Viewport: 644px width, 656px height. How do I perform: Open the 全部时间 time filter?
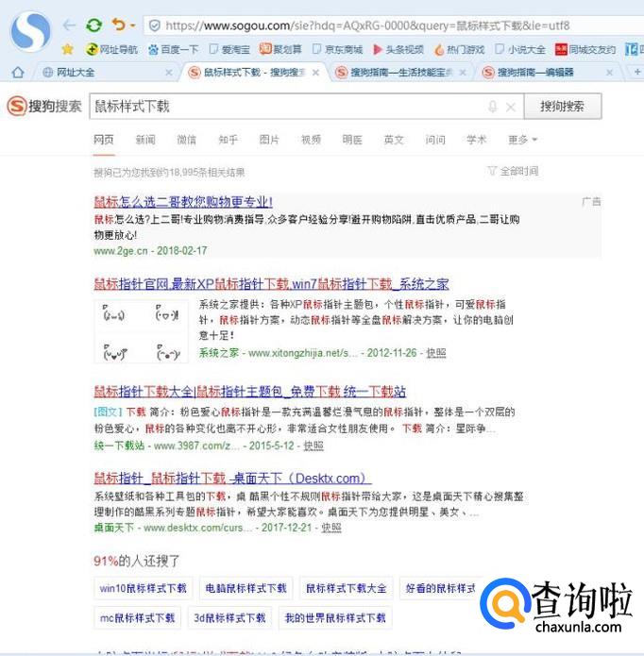coord(513,171)
